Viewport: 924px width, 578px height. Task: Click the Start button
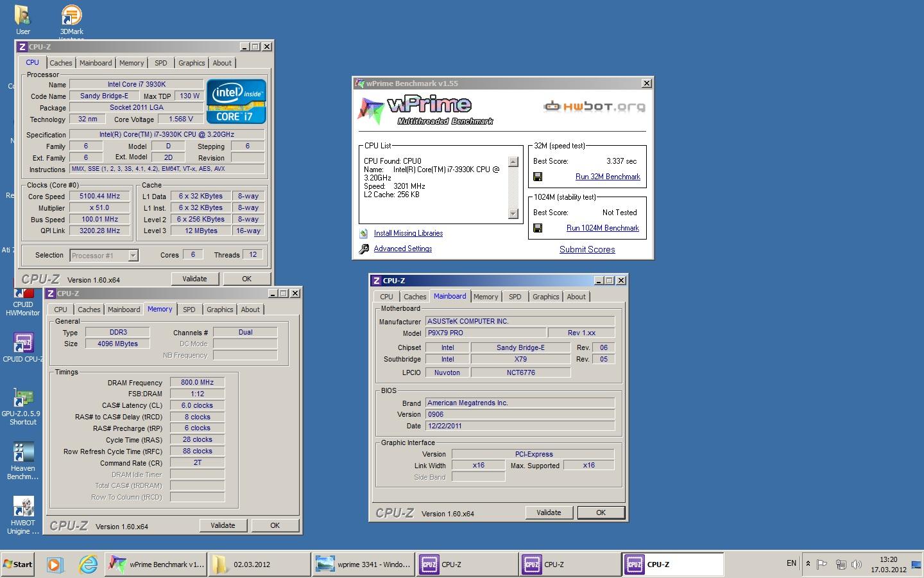coord(18,565)
